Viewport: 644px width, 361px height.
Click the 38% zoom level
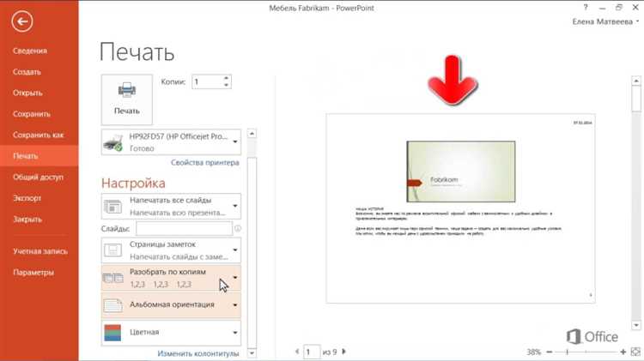tap(533, 352)
